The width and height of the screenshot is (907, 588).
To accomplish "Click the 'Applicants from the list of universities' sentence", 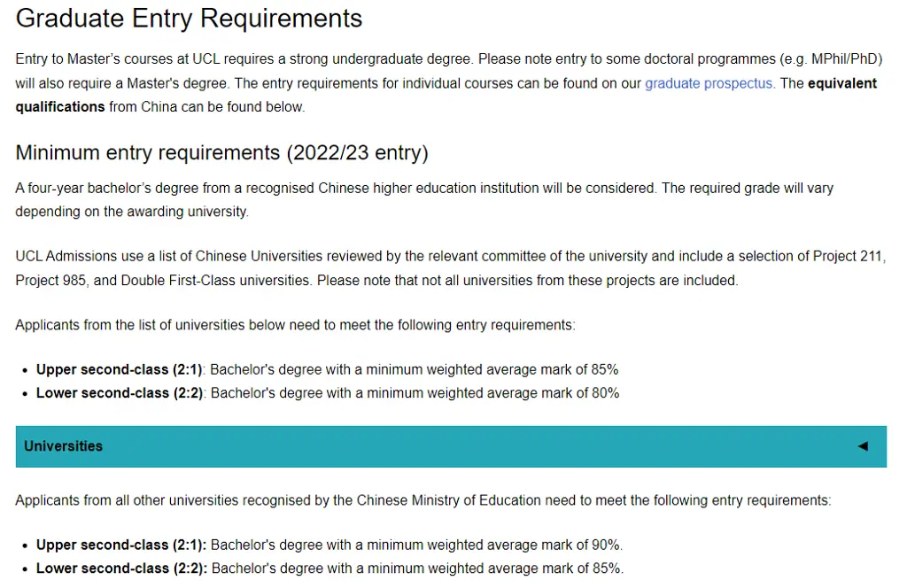I will 295,325.
